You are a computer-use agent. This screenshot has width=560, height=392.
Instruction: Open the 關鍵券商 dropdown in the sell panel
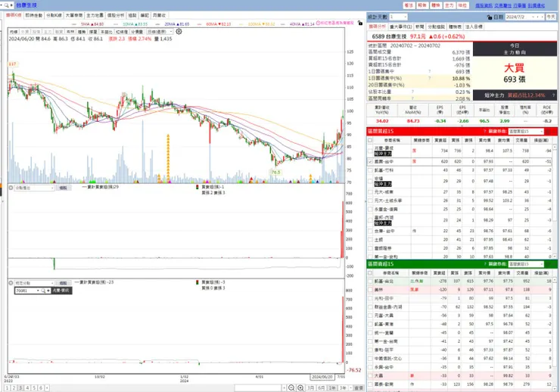click(526, 264)
